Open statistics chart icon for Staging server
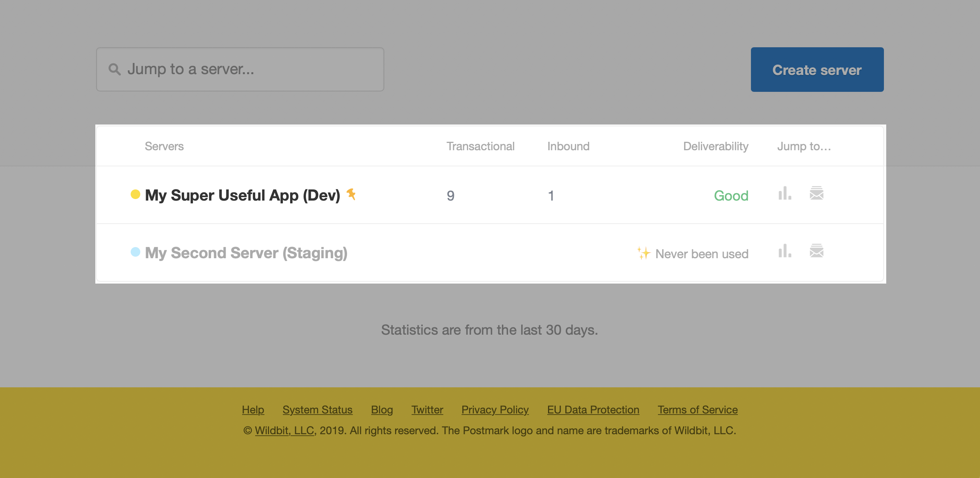Screen dimensions: 980x478 pyautogui.click(x=784, y=251)
